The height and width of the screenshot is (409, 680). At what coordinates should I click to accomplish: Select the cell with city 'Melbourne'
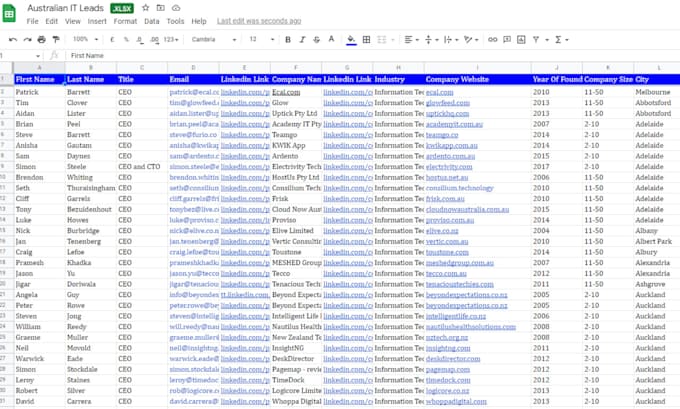(657, 92)
